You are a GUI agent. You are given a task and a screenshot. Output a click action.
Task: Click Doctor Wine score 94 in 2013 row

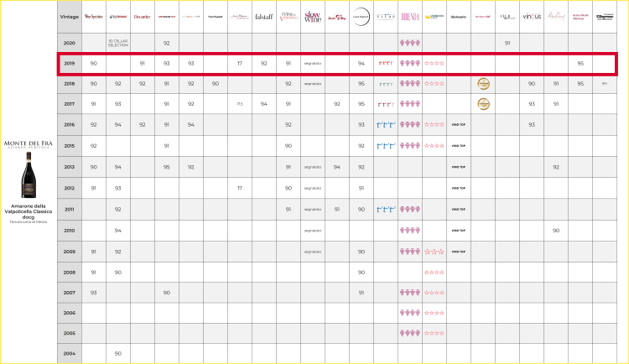click(x=337, y=167)
